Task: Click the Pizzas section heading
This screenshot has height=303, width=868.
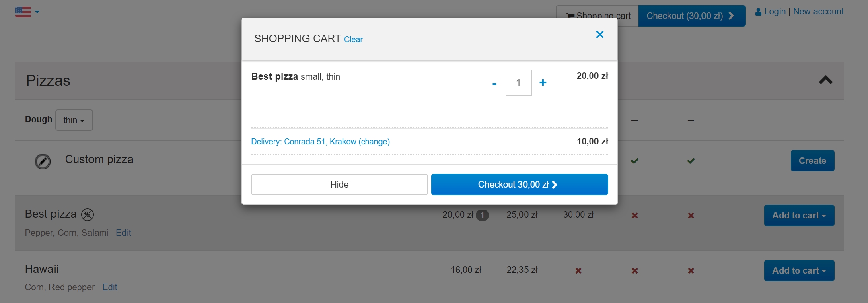Action: tap(48, 81)
